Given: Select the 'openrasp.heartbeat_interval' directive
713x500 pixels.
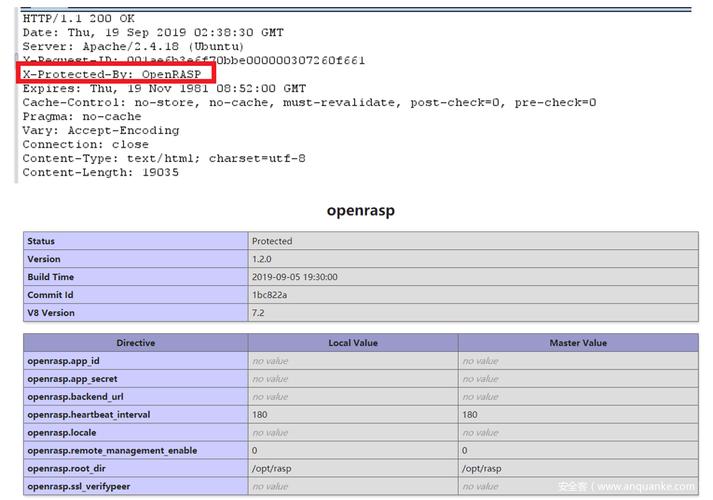Looking at the screenshot, I should 89,415.
